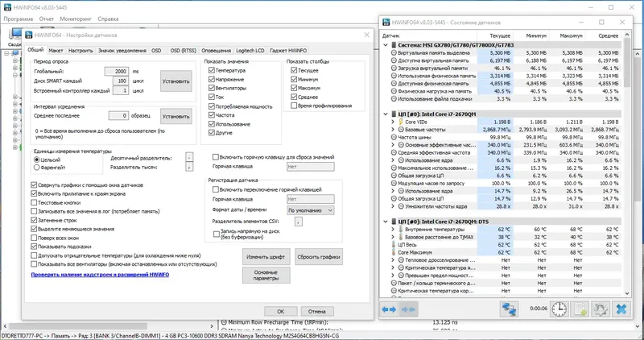Viewport: 644px width, 340px height.
Task: Select the Фаренгейт temperature unit
Action: pos(37,168)
